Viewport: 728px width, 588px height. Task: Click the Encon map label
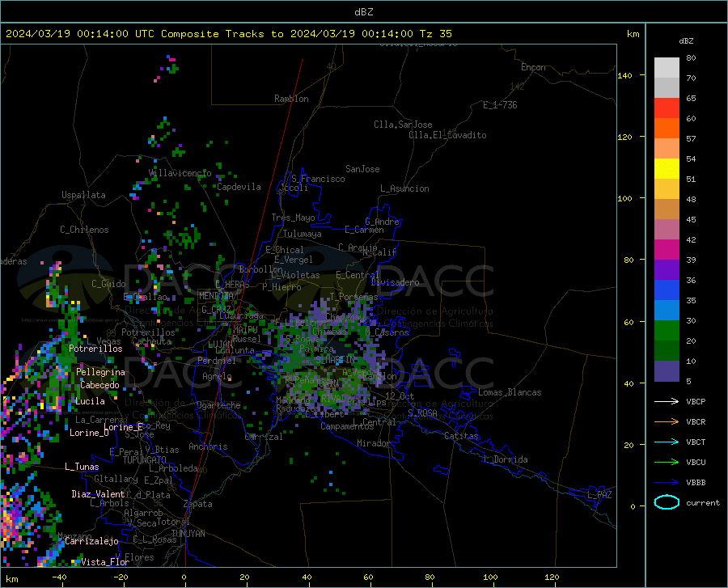point(533,67)
